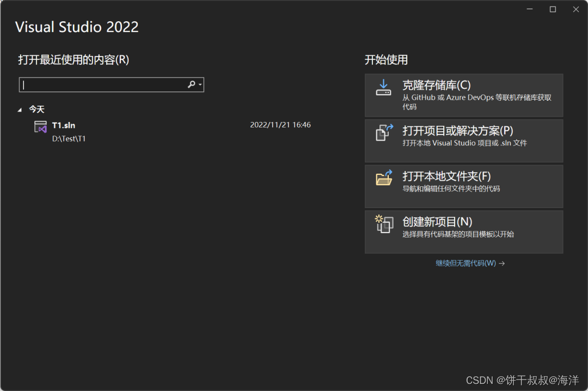Image resolution: width=588 pixels, height=391 pixels.
Task: Minimize the Visual Studio 2022 window
Action: [530, 9]
